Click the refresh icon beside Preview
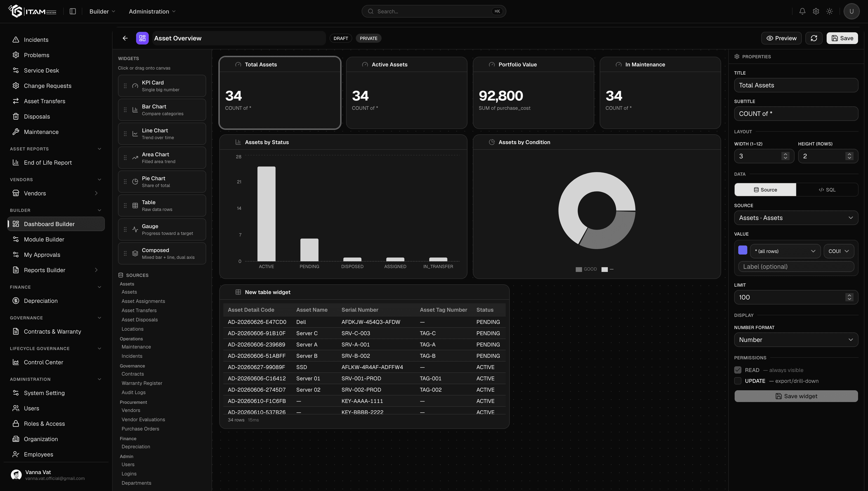Viewport: 868px width, 491px height. [814, 38]
